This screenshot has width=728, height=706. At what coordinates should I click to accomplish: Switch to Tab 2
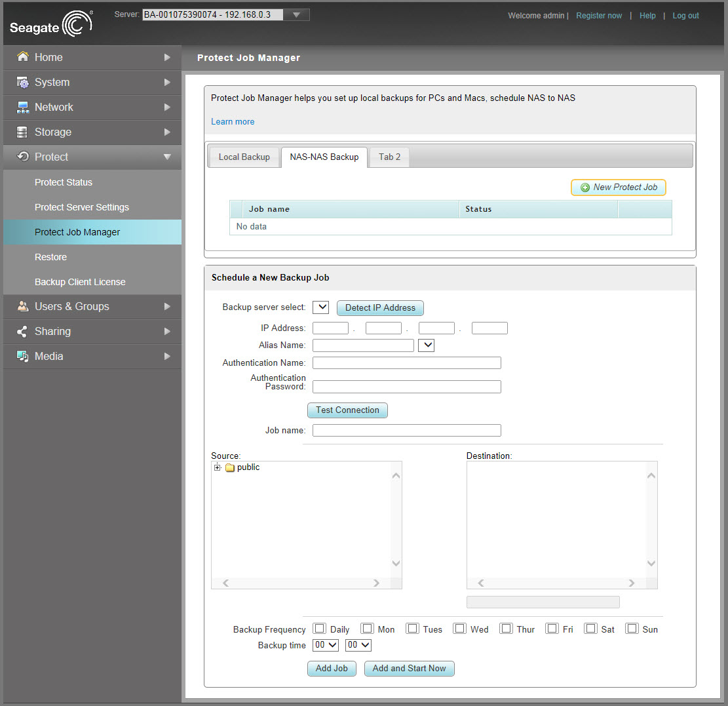coord(389,157)
